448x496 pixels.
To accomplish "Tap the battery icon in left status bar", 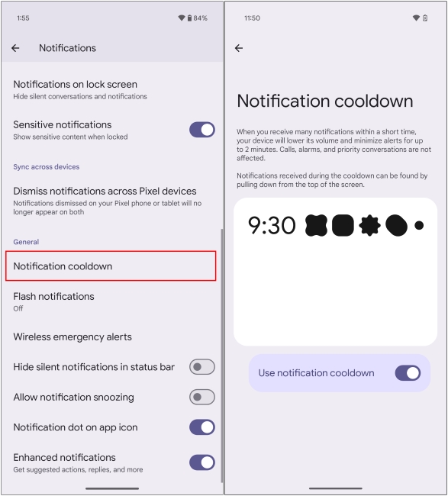I will (189, 18).
